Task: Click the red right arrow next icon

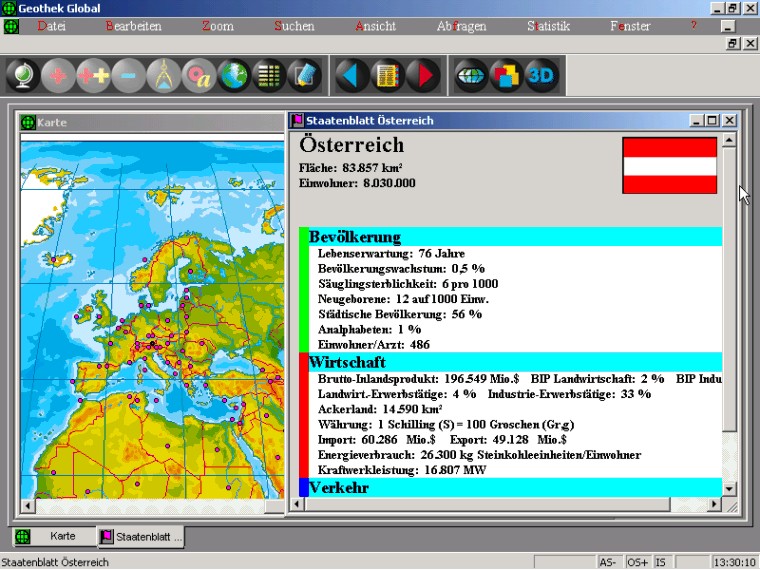Action: [x=422, y=76]
